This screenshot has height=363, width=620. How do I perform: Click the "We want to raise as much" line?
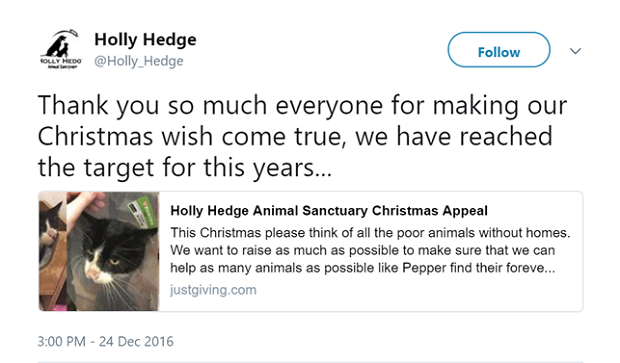363,250
